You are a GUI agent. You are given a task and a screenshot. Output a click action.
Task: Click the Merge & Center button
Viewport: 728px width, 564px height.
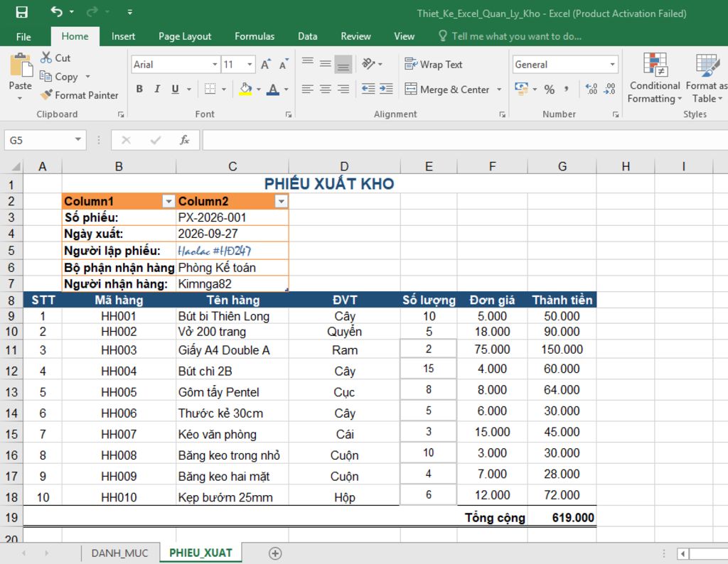447,89
